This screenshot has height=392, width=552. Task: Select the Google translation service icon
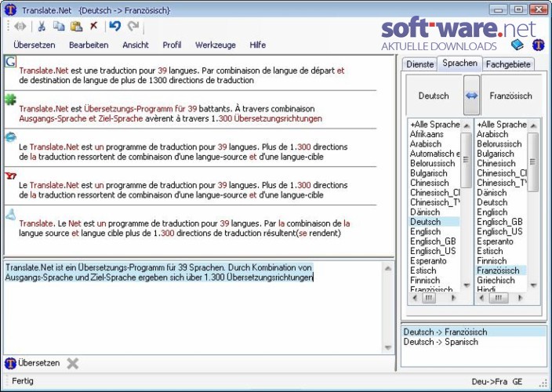pyautogui.click(x=10, y=62)
